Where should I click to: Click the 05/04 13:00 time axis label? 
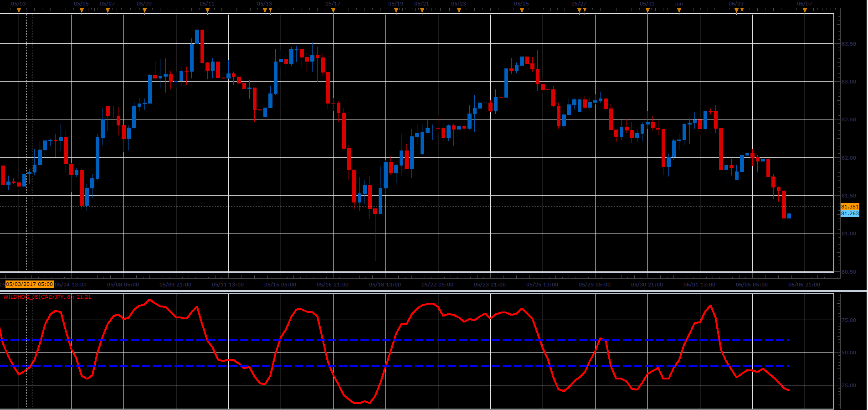tap(71, 285)
